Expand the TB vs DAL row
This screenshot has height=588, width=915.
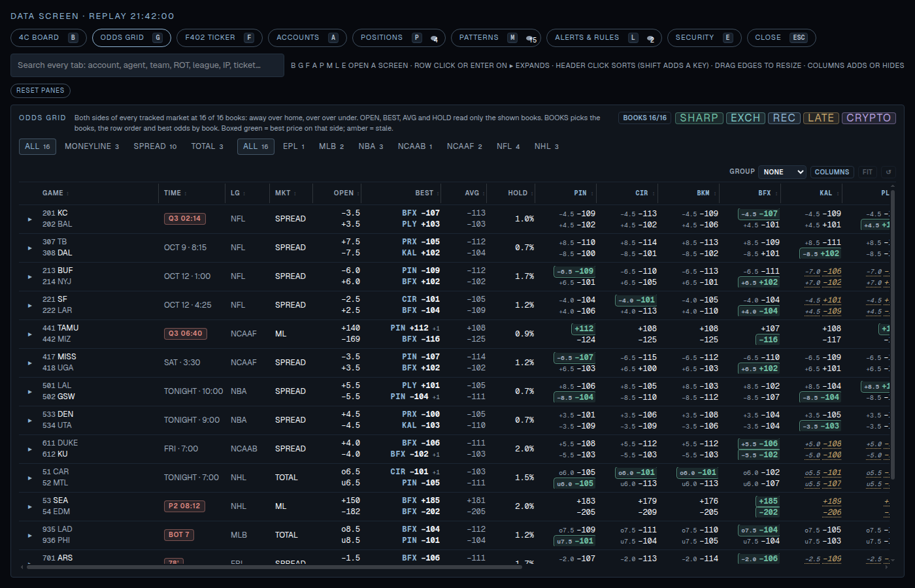pos(29,248)
